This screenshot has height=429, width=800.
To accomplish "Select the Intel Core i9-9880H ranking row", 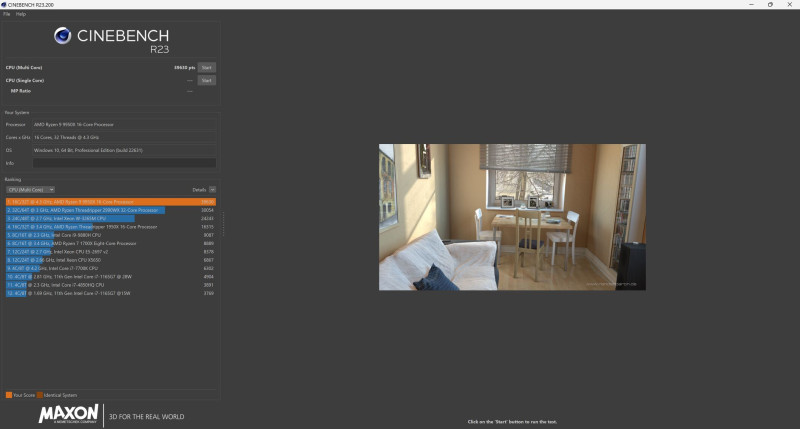I will (x=111, y=235).
